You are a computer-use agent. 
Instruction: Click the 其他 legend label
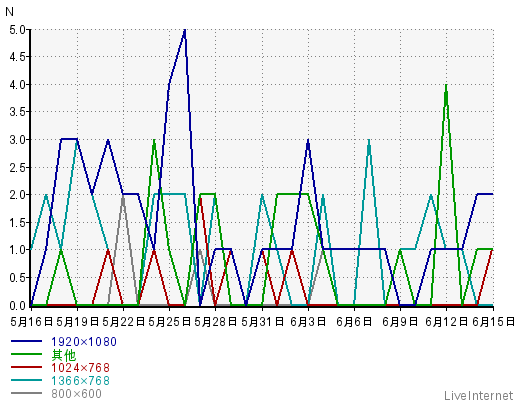[x=64, y=355]
